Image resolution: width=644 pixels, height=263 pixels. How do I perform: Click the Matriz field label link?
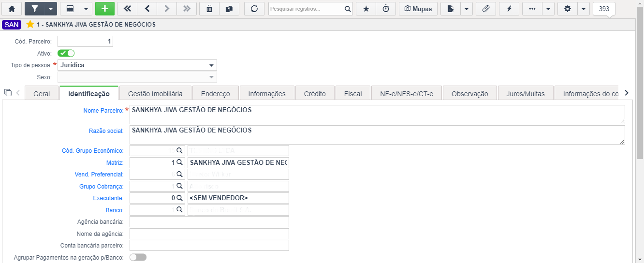pyautogui.click(x=115, y=163)
